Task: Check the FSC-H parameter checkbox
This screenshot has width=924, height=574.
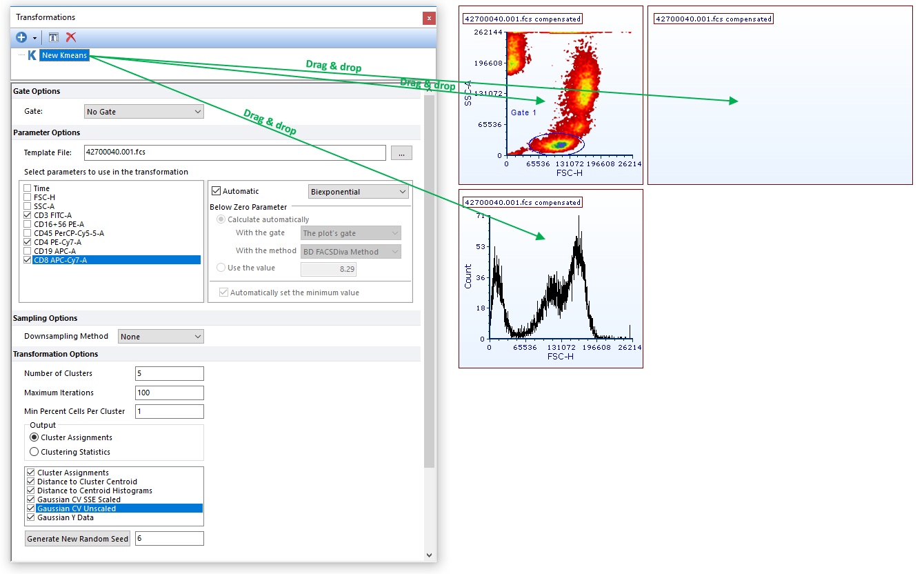Action: [x=27, y=197]
